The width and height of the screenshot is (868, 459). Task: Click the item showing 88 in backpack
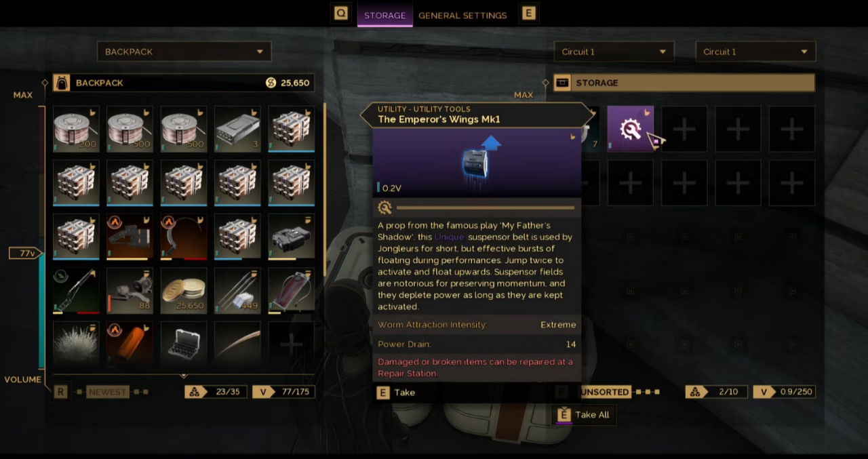click(x=130, y=290)
